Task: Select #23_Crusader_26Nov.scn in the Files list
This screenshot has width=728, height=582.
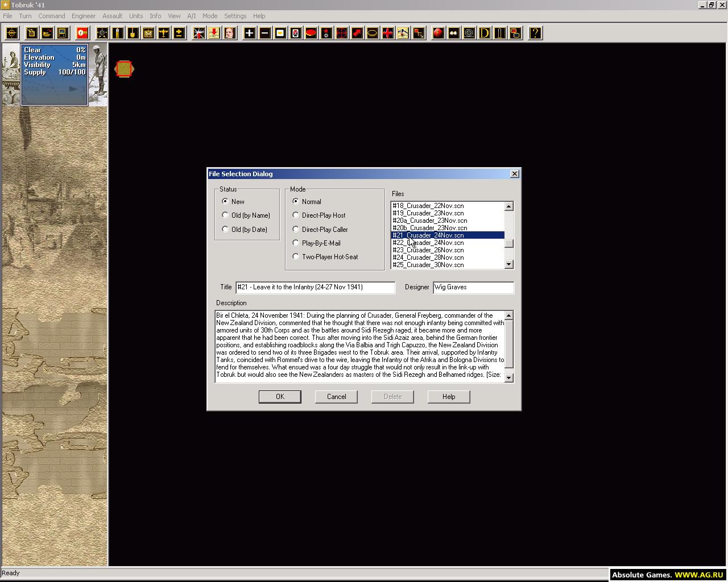Action: tap(428, 250)
